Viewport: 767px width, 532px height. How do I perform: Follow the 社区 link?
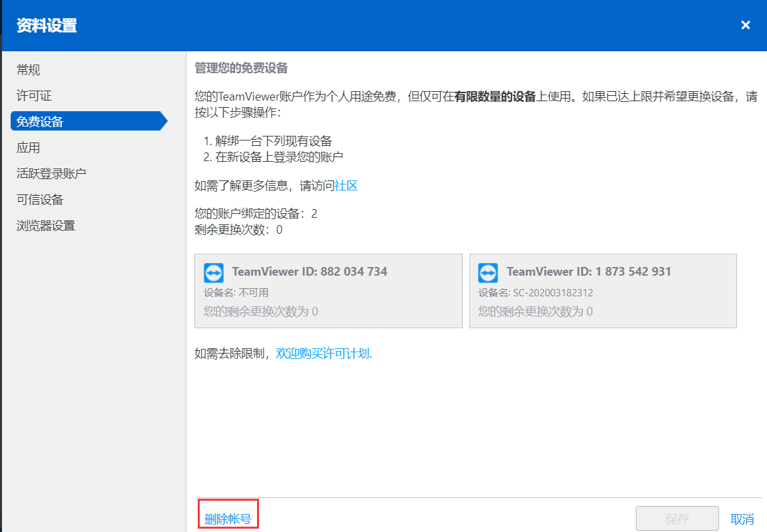coord(346,186)
